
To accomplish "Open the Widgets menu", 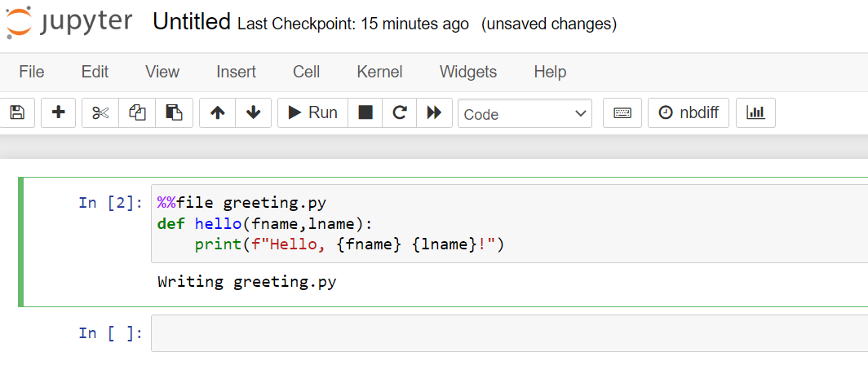I will 468,72.
